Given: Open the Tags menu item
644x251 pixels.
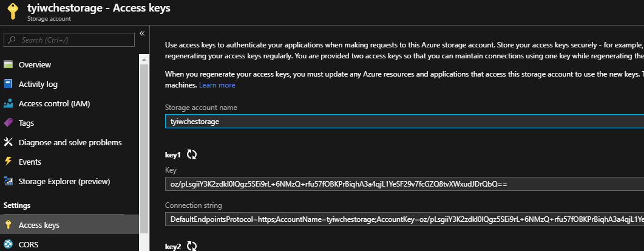Looking at the screenshot, I should pyautogui.click(x=26, y=123).
